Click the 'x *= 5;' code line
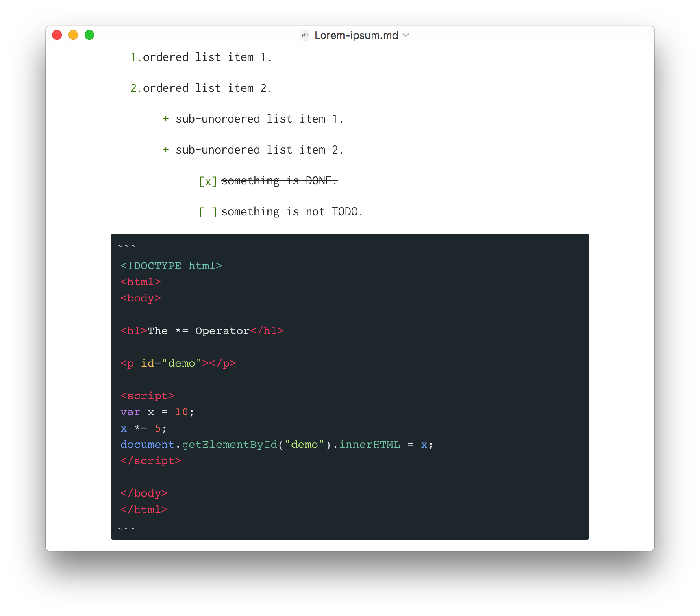700x616 pixels. coord(143,428)
